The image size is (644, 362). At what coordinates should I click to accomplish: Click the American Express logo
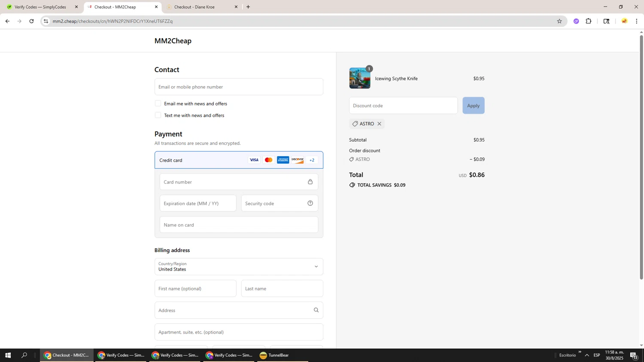[283, 160]
